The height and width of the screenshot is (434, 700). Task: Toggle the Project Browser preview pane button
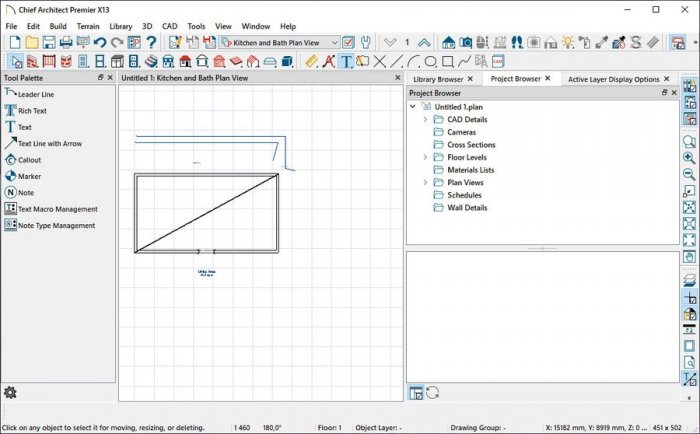point(415,392)
